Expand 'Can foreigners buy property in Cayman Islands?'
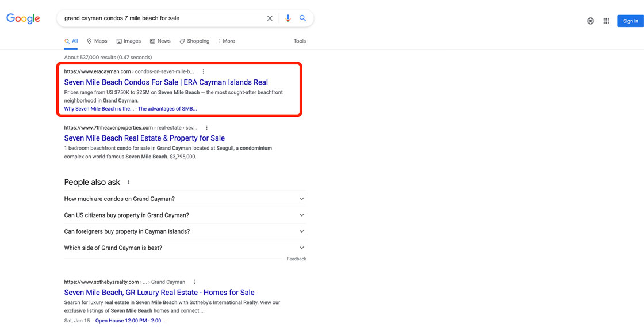644x334 pixels. tap(185, 231)
